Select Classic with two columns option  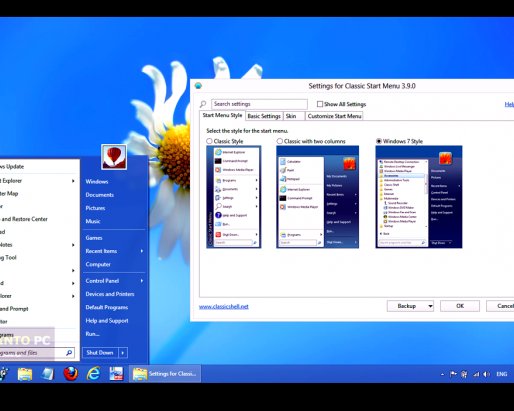(x=279, y=141)
